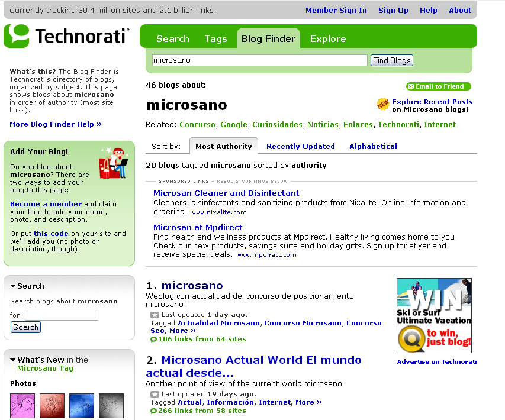Viewport: 505px width, 420px height.
Task: Click the Technorati logo icon
Action: [x=17, y=36]
